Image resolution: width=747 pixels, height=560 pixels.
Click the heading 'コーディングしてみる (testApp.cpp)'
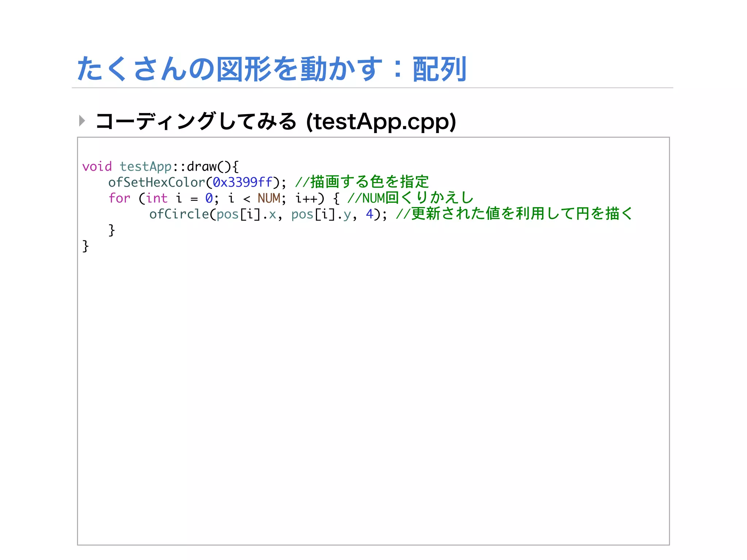click(276, 121)
